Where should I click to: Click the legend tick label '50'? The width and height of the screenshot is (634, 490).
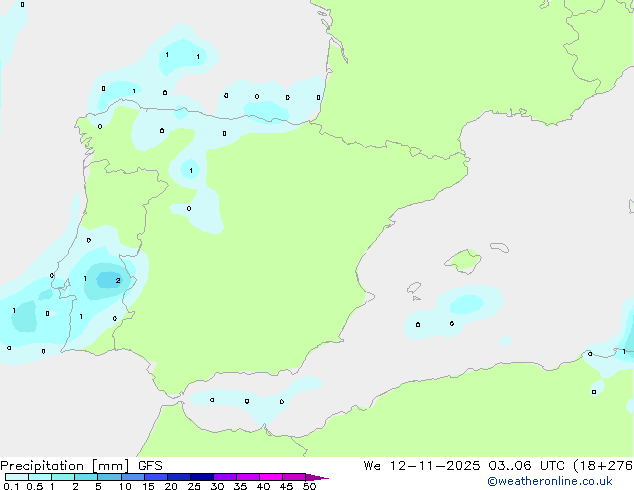309,486
